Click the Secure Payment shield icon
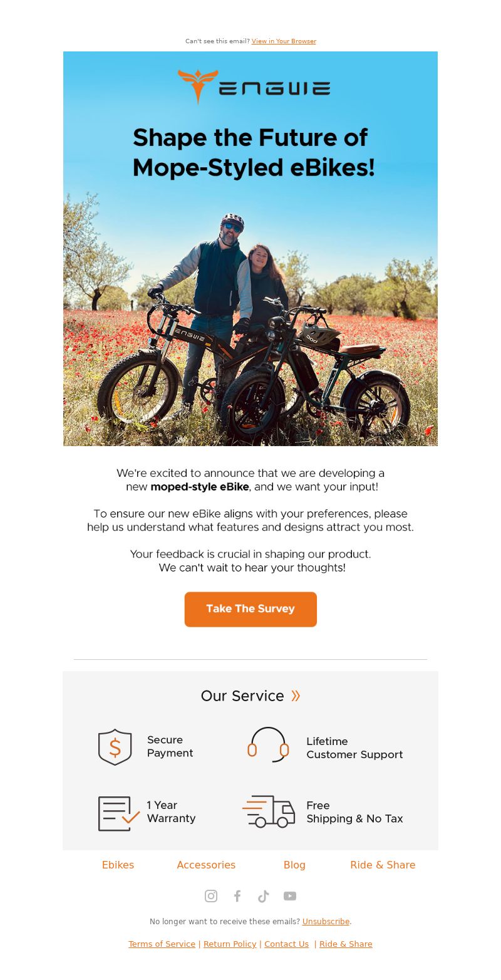The width and height of the screenshot is (501, 980). 115,747
